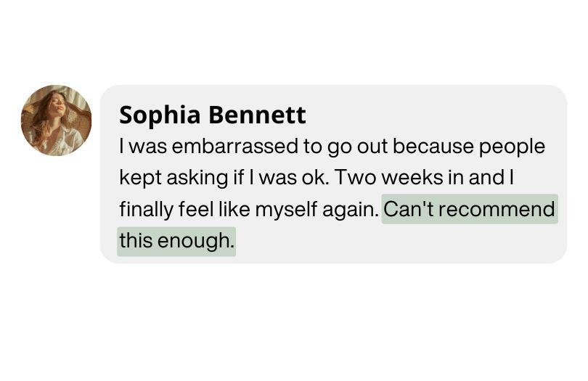This screenshot has width=588, height=381.
Task: Click the highlighted word "Can't"
Action: (409, 210)
